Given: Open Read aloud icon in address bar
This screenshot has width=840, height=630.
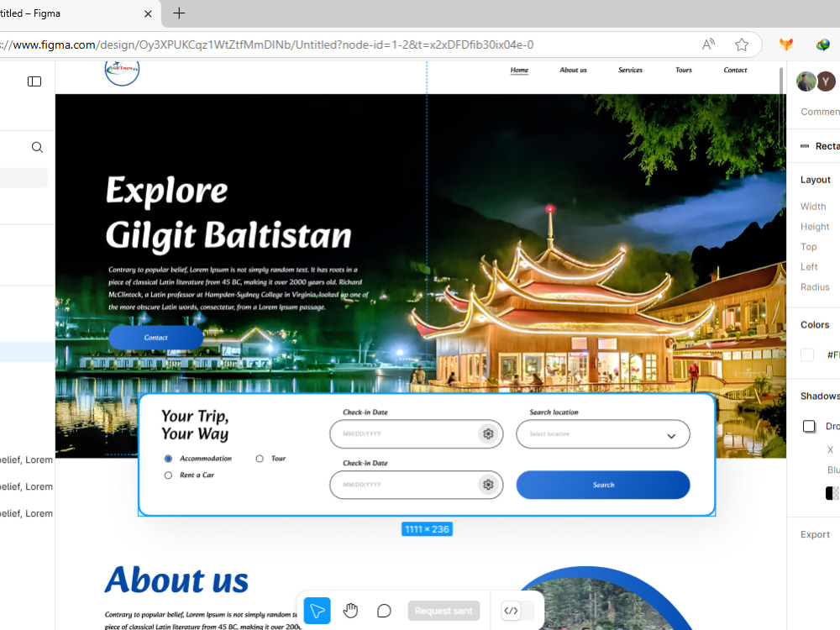Looking at the screenshot, I should (x=708, y=45).
